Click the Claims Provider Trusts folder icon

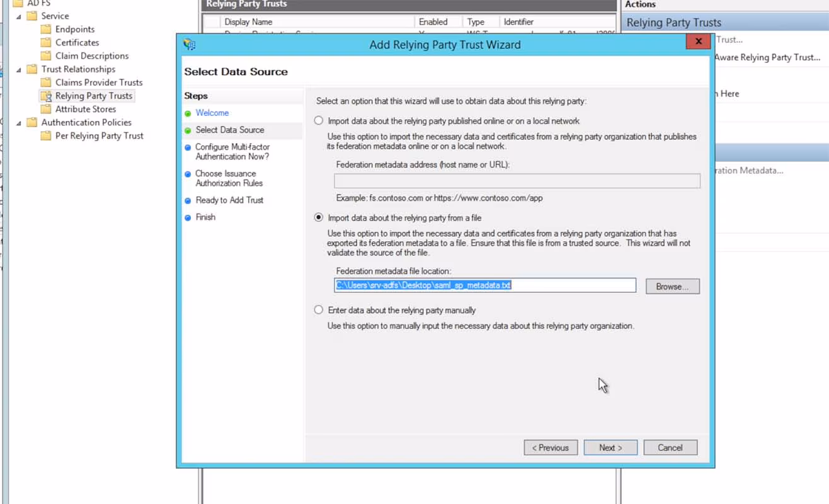click(47, 82)
